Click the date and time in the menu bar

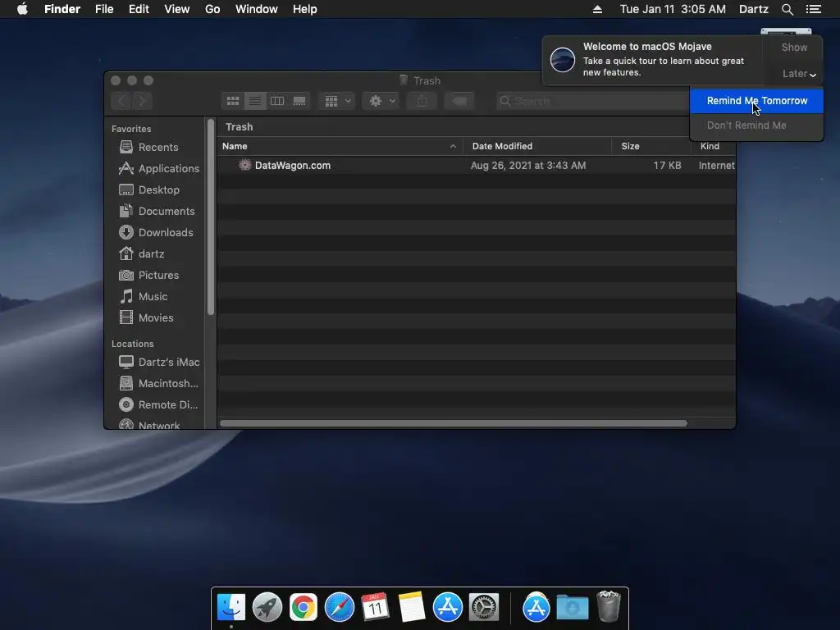point(673,9)
